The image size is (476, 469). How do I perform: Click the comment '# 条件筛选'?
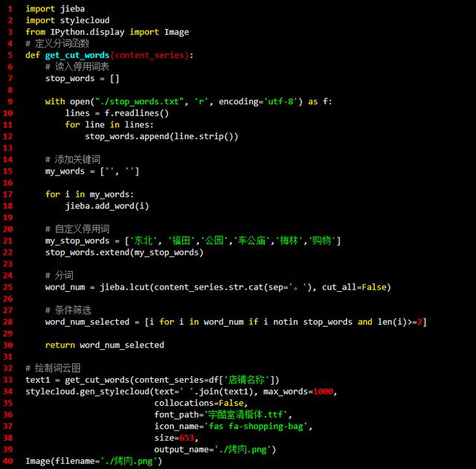68,310
